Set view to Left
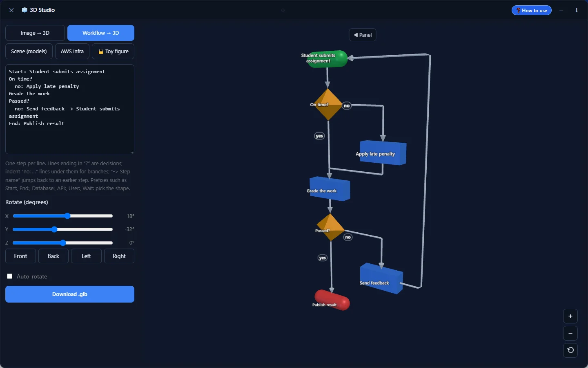588x368 pixels. point(86,256)
